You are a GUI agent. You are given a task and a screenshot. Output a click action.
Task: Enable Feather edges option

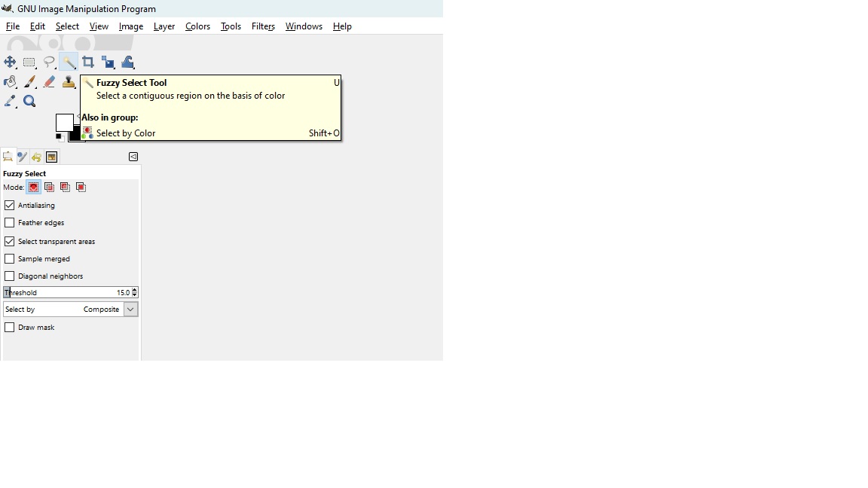[10, 223]
